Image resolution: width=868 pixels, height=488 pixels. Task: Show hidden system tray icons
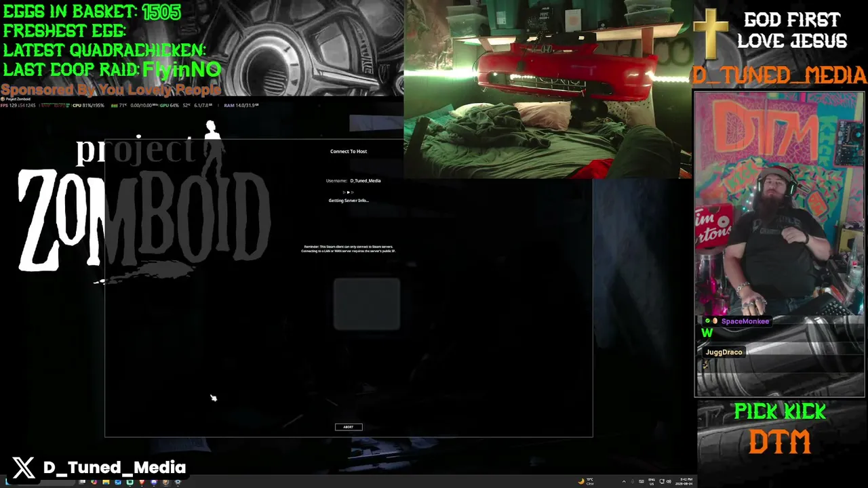point(623,482)
